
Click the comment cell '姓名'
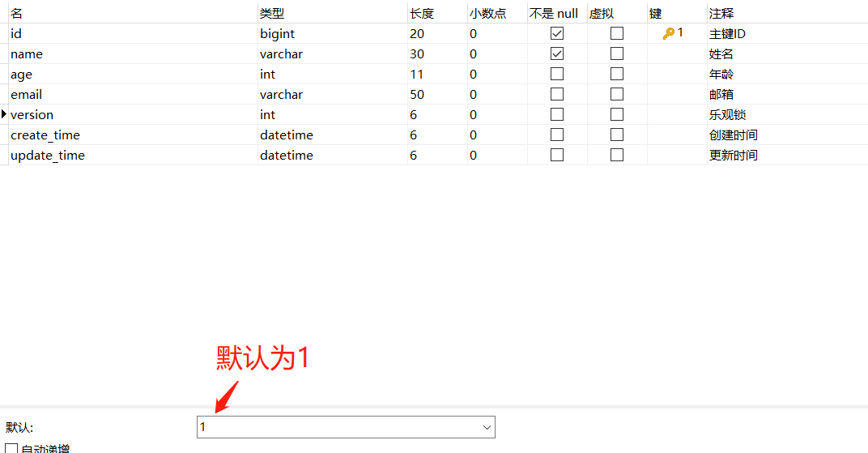coord(787,53)
